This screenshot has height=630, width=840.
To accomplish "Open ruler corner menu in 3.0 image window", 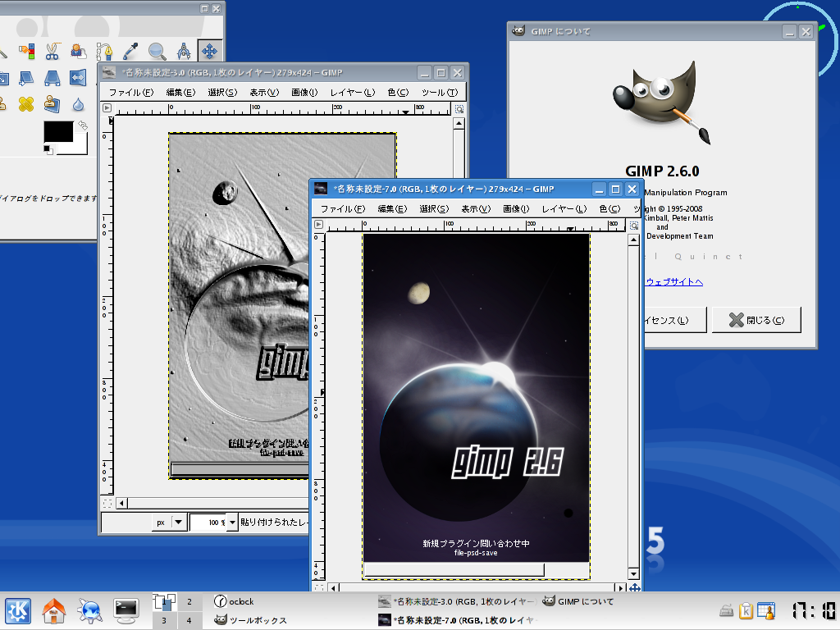I will click(107, 107).
